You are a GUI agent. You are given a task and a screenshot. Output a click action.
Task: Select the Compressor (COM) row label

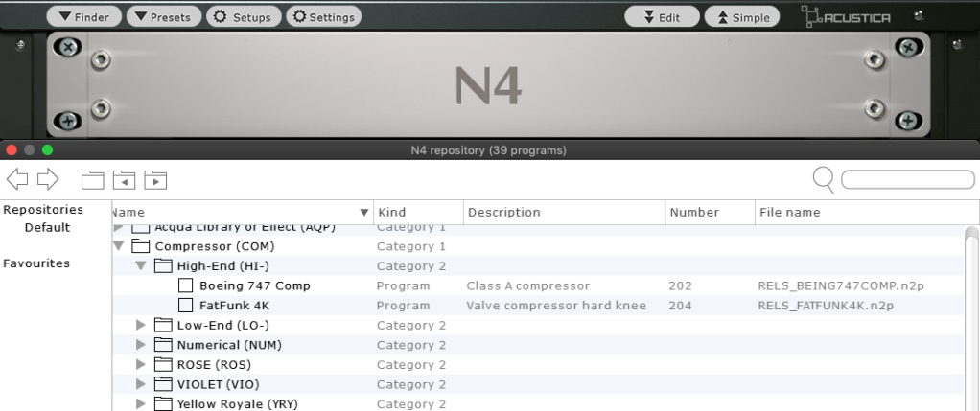[215, 246]
